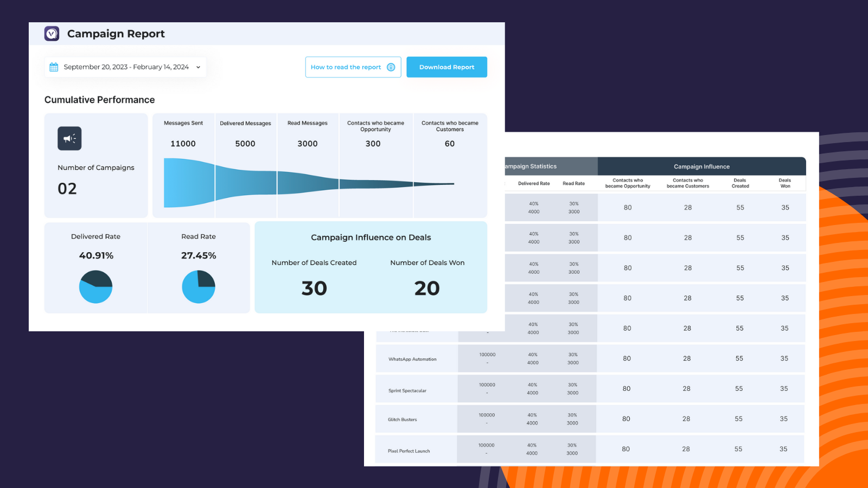
Task: Open the How to read the report link
Action: click(346, 67)
